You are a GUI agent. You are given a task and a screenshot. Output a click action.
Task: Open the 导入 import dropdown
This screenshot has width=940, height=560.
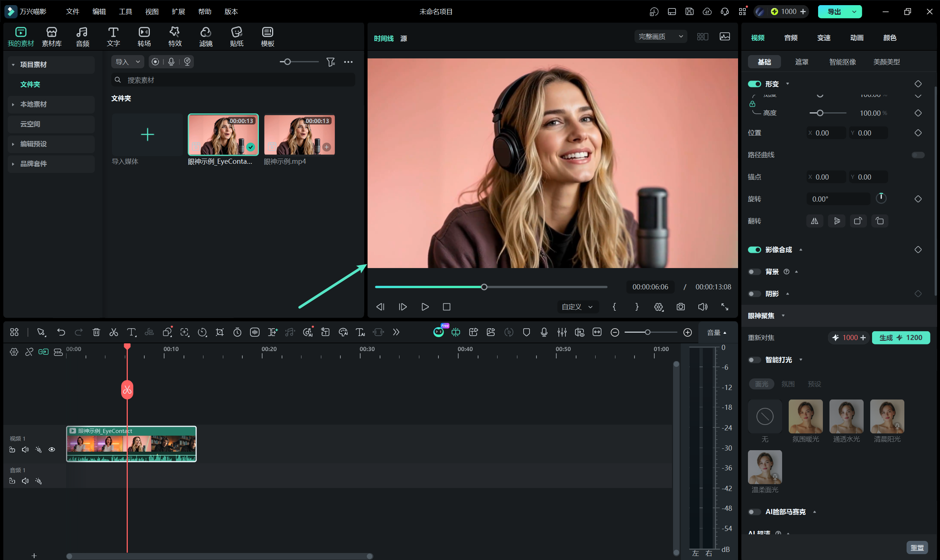click(128, 62)
